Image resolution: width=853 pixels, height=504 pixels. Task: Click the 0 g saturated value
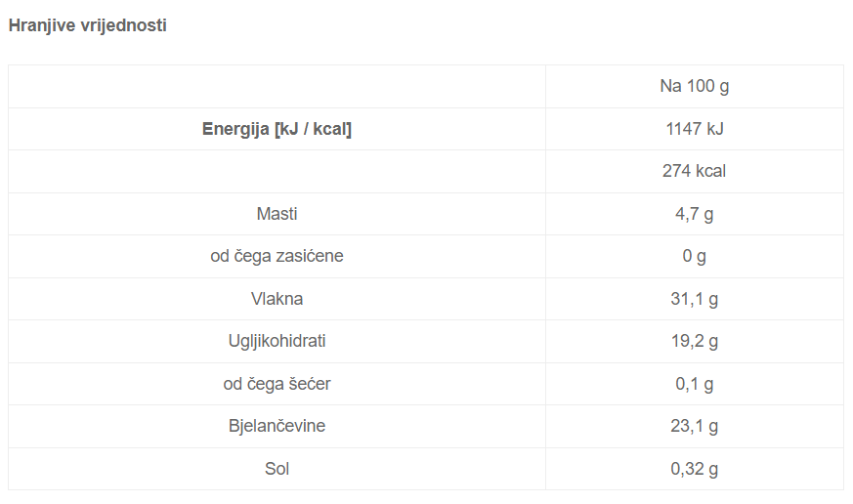coord(694,256)
